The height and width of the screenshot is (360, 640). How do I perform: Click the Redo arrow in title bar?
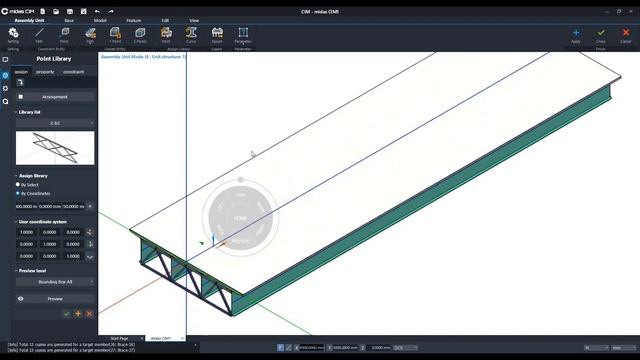point(111,11)
